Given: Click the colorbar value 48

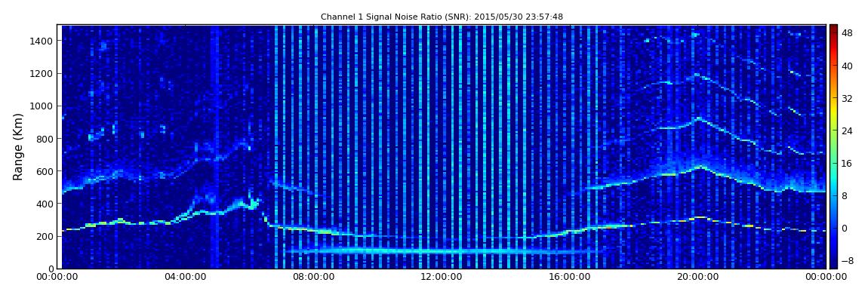Looking at the screenshot, I should [x=847, y=34].
